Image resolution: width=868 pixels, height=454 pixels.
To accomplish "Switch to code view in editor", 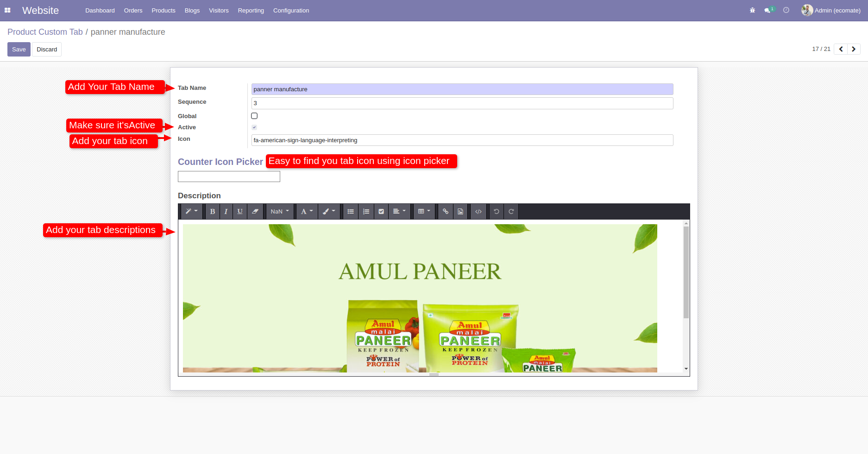I will tap(478, 212).
